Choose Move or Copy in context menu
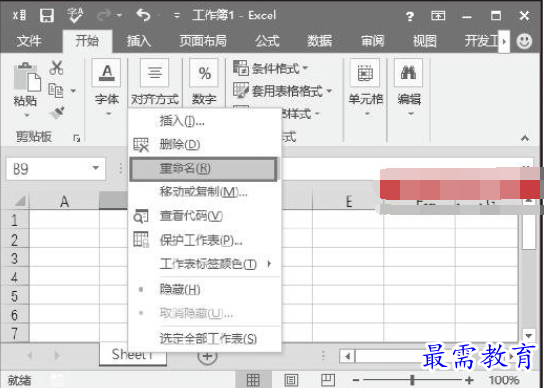 tap(205, 192)
